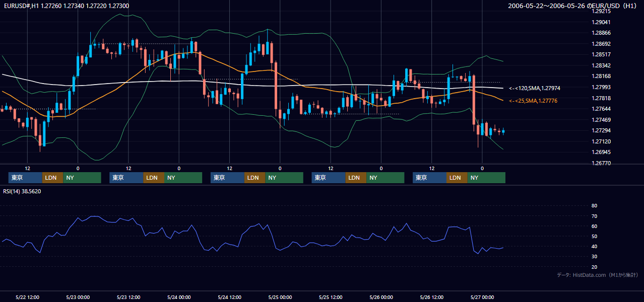644x302 pixels.
Task: Click the RSI(14) 38.5620 indicator label
Action: pyautogui.click(x=22, y=191)
